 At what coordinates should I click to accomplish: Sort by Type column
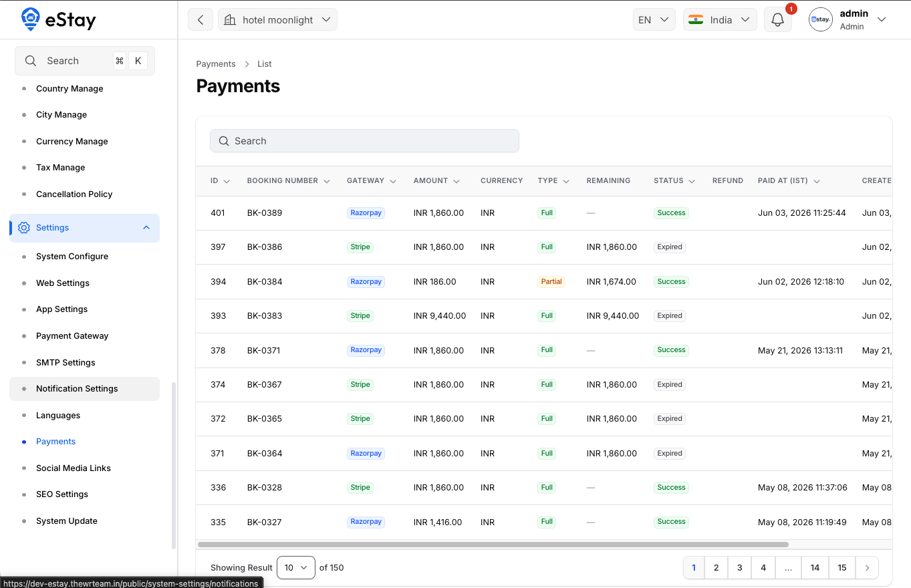553,181
